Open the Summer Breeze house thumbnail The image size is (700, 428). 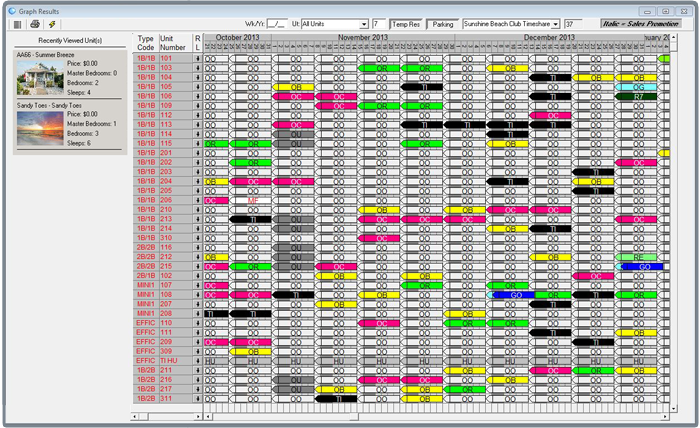click(x=33, y=77)
